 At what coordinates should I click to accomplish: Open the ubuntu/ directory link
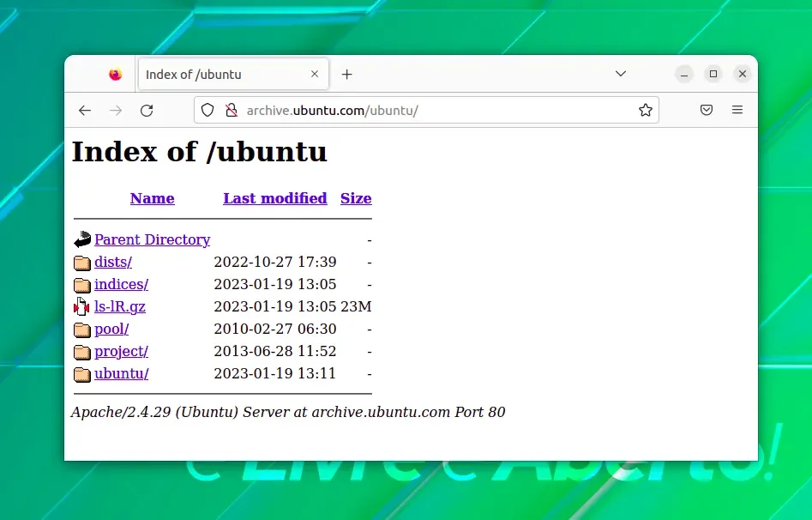pos(121,373)
